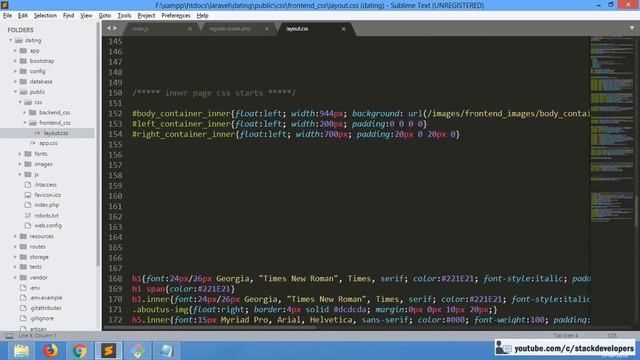Click the sidebar vertical scrollbar
The image size is (640, 360).
(x=98, y=145)
